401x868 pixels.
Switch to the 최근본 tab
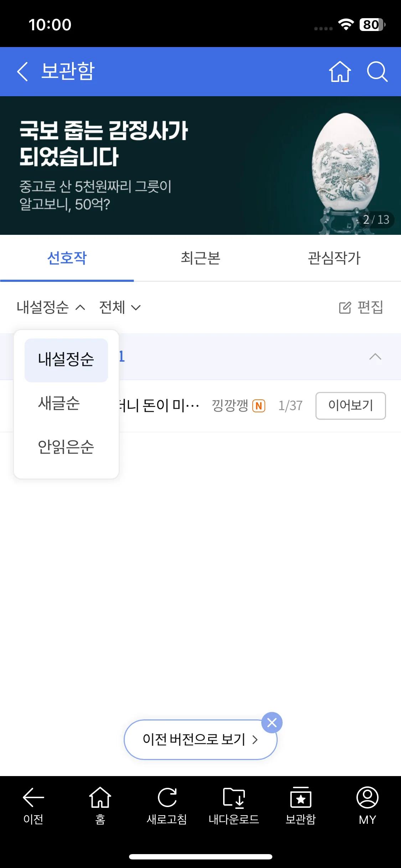(x=200, y=258)
